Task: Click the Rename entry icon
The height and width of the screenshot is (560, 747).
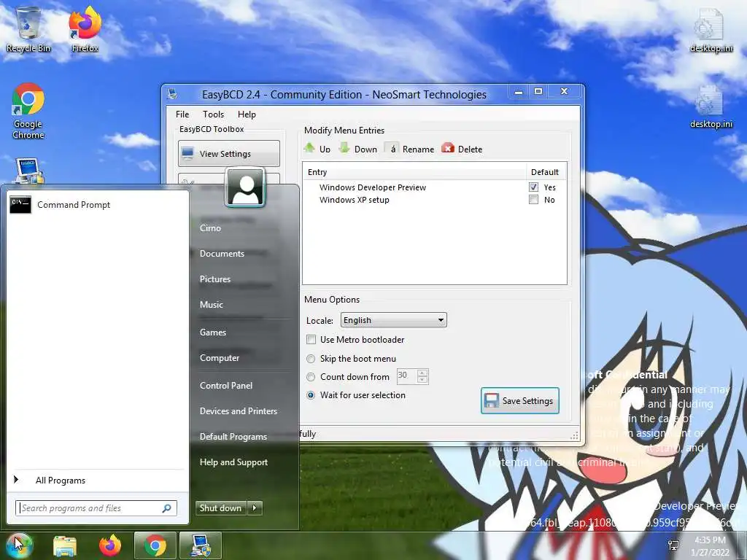Action: [392, 149]
